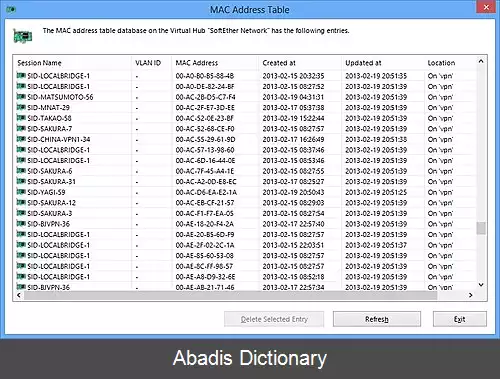Open window system menu icon in title bar
500x379 pixels.
pos(11,9)
